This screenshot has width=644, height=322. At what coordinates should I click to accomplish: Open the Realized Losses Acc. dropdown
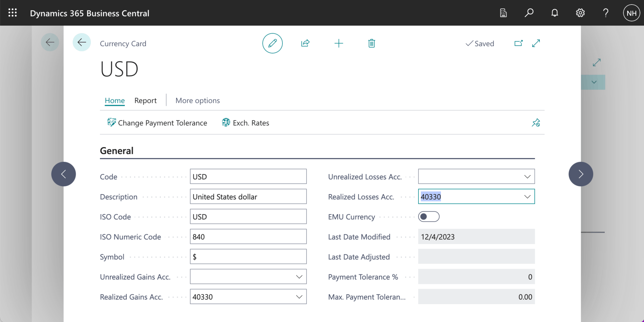coord(527,197)
